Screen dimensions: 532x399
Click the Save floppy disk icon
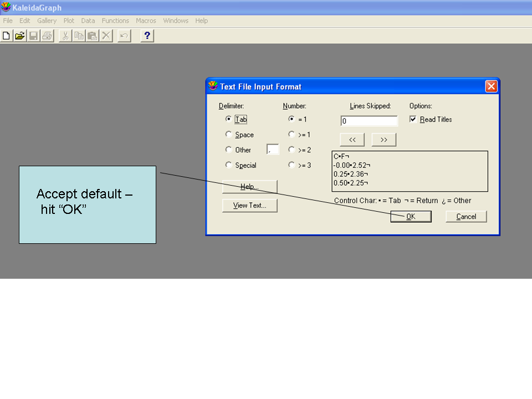click(34, 35)
